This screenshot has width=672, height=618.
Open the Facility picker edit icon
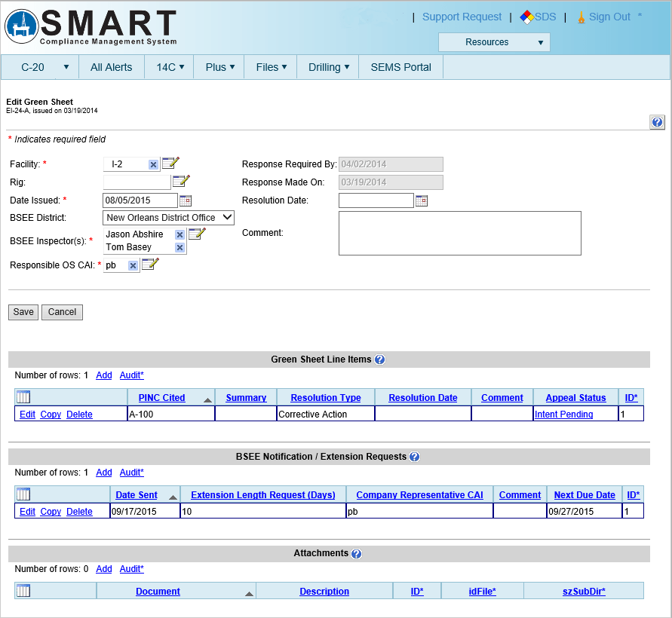pyautogui.click(x=170, y=164)
